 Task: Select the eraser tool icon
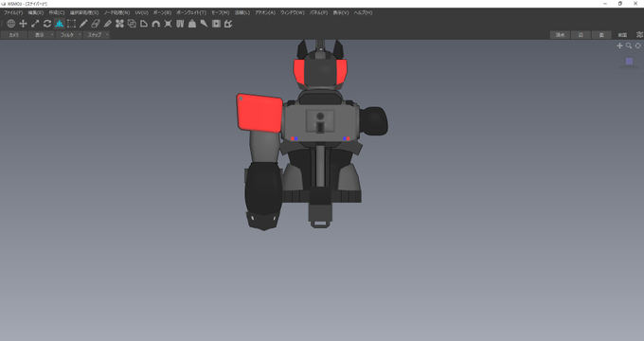point(96,24)
